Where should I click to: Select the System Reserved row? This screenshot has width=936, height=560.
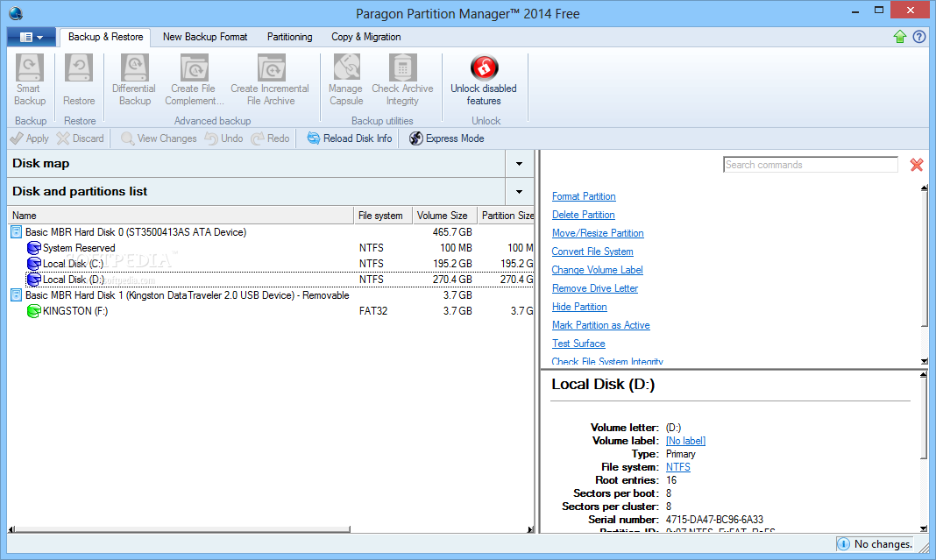pyautogui.click(x=271, y=248)
